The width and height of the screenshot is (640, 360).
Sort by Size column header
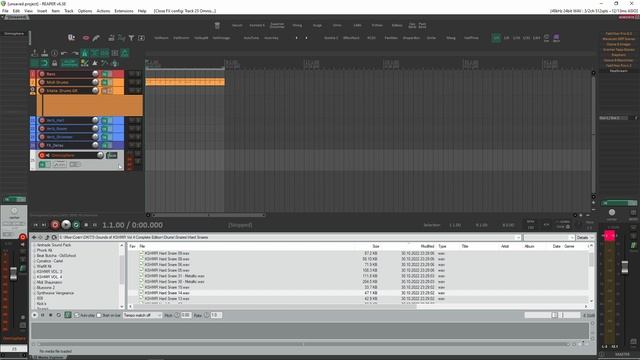[x=376, y=246]
